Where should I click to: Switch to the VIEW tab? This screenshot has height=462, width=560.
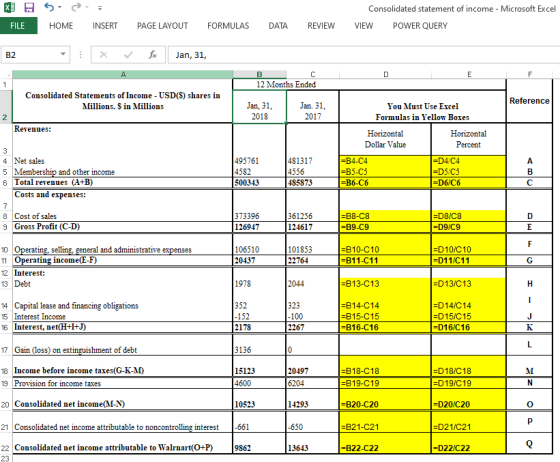click(364, 26)
